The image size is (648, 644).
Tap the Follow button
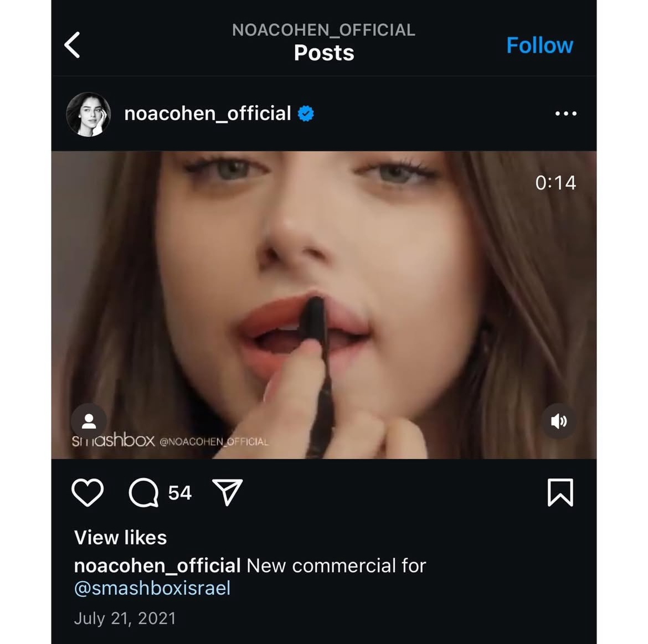pyautogui.click(x=540, y=45)
